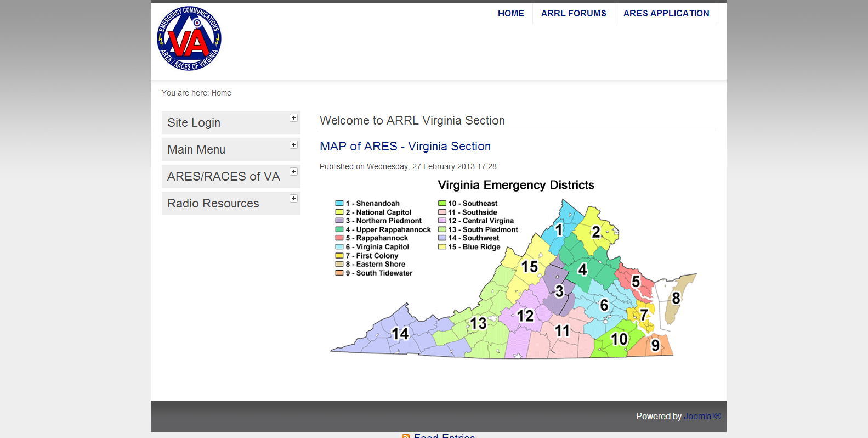Click the 'Powered by' footer text
The height and width of the screenshot is (438, 868).
pyautogui.click(x=659, y=417)
